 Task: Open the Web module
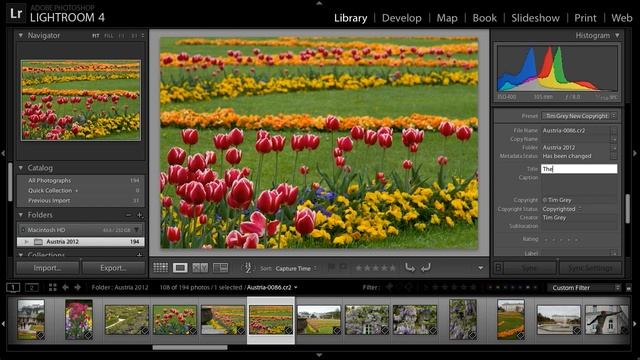pos(622,18)
